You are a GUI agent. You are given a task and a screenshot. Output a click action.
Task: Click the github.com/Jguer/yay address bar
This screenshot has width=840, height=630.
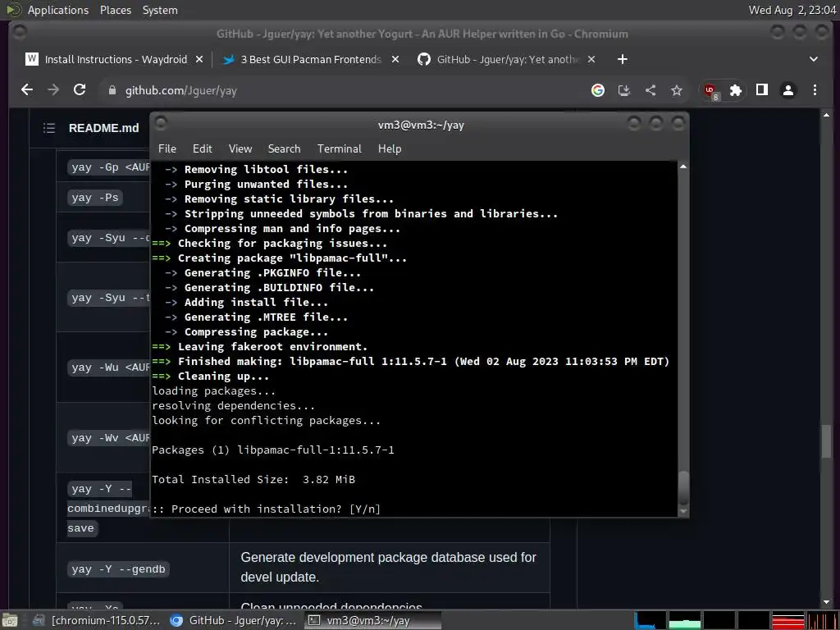point(343,90)
